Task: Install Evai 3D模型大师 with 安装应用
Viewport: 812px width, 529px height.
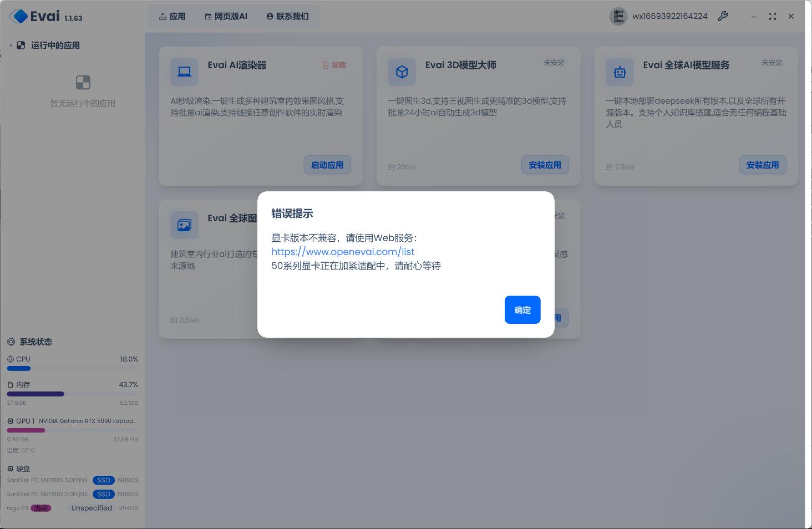Action: tap(545, 165)
